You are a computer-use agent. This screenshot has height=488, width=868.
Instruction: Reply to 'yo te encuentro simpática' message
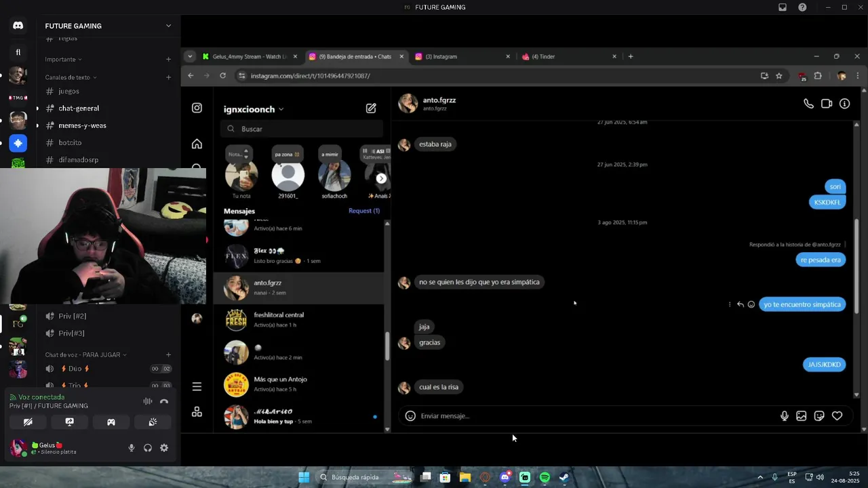click(x=741, y=305)
